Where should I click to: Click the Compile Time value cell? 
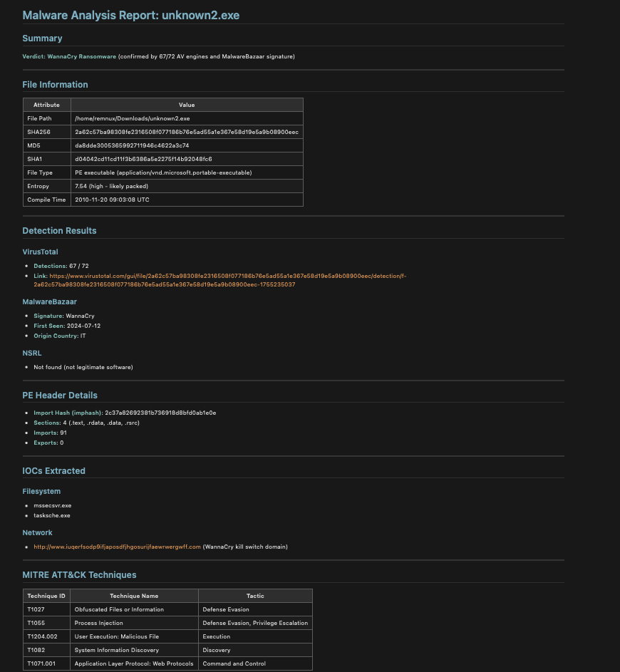[x=112, y=200]
